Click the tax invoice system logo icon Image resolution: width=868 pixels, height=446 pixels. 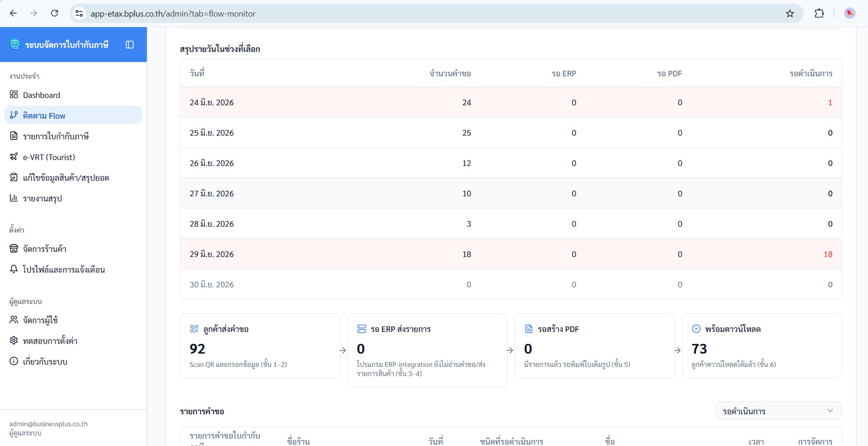pos(15,44)
